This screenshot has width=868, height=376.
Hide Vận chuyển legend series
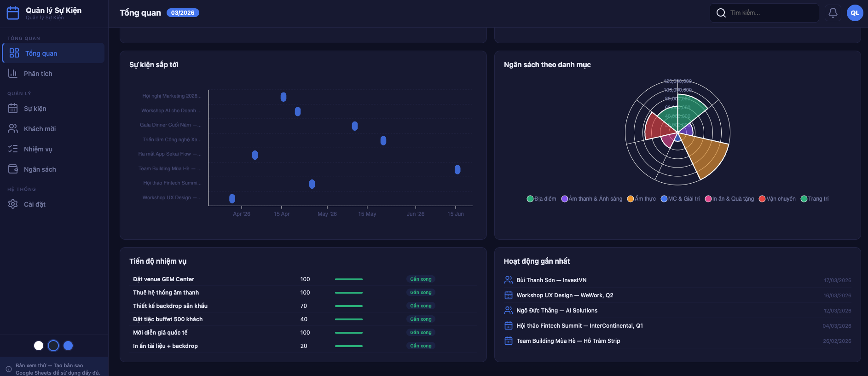[x=777, y=199]
